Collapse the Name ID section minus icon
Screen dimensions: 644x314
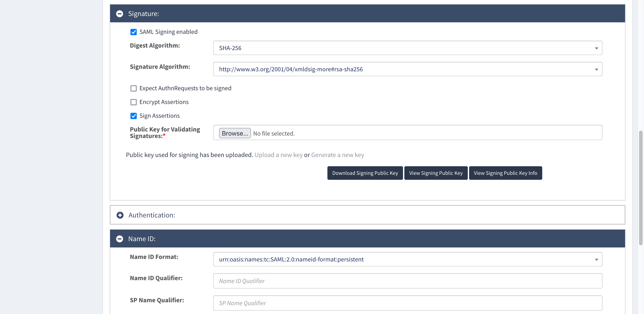pos(120,239)
